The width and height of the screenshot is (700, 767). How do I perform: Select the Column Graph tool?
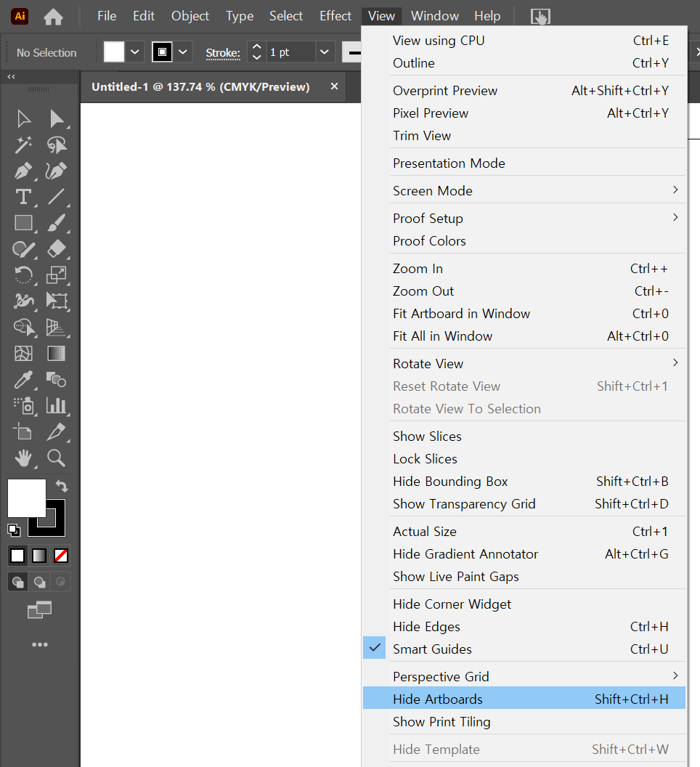click(x=56, y=405)
